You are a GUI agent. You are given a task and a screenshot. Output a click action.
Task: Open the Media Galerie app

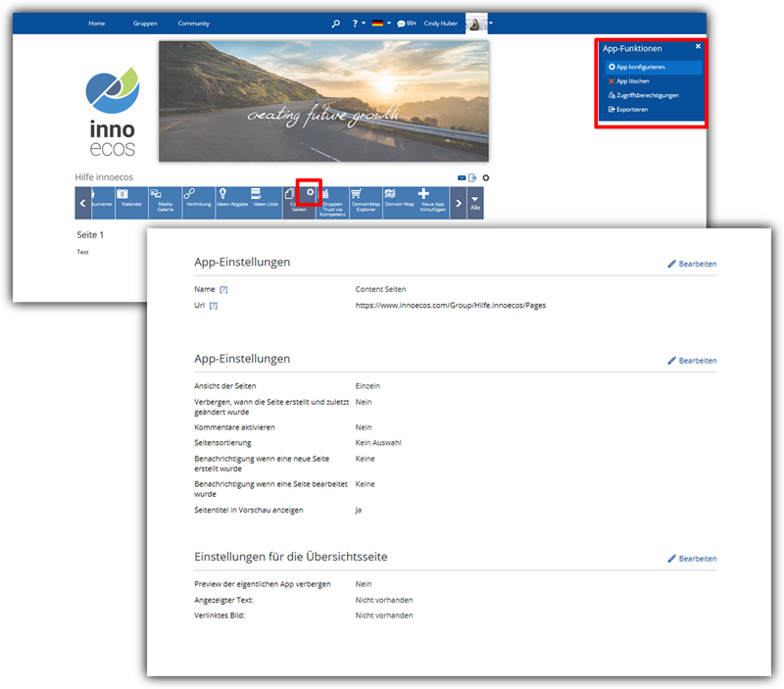pyautogui.click(x=165, y=201)
